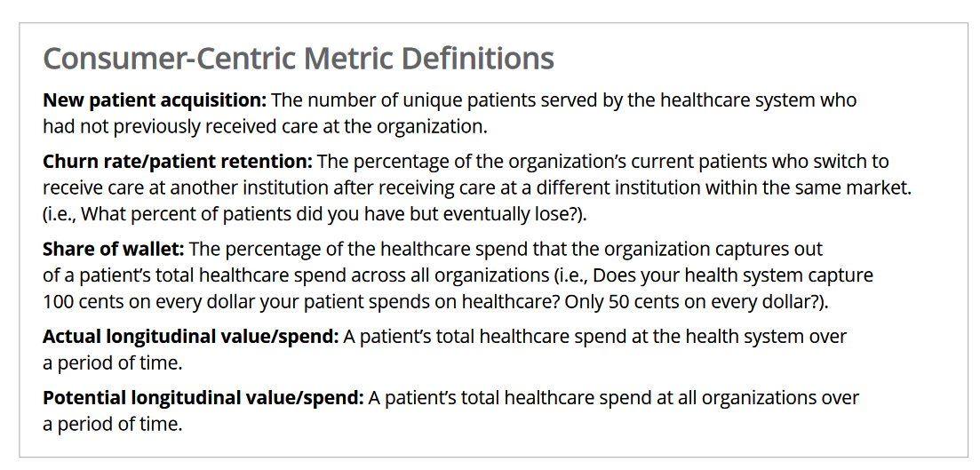Image resolution: width=980 pixels, height=470 pixels.
Task: Select the bold "Churn rate/patient retention:" term
Action: click(x=178, y=162)
